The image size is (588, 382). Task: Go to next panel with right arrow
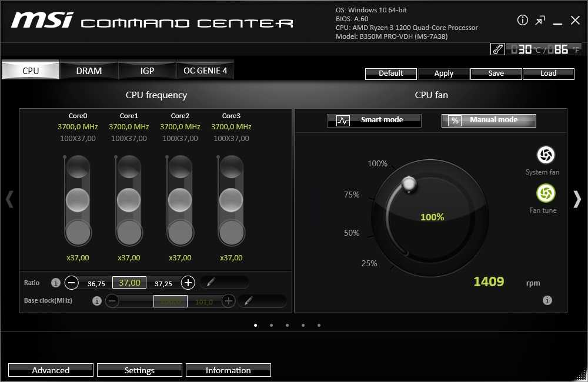pyautogui.click(x=577, y=199)
